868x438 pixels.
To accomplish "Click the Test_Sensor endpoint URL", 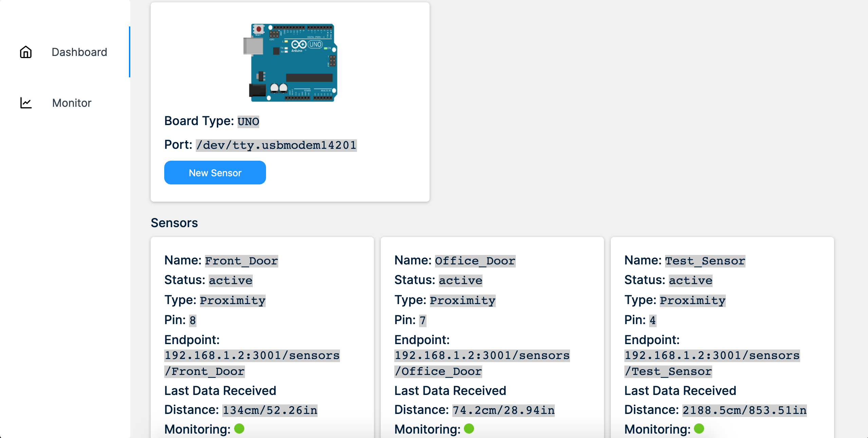I will 712,363.
